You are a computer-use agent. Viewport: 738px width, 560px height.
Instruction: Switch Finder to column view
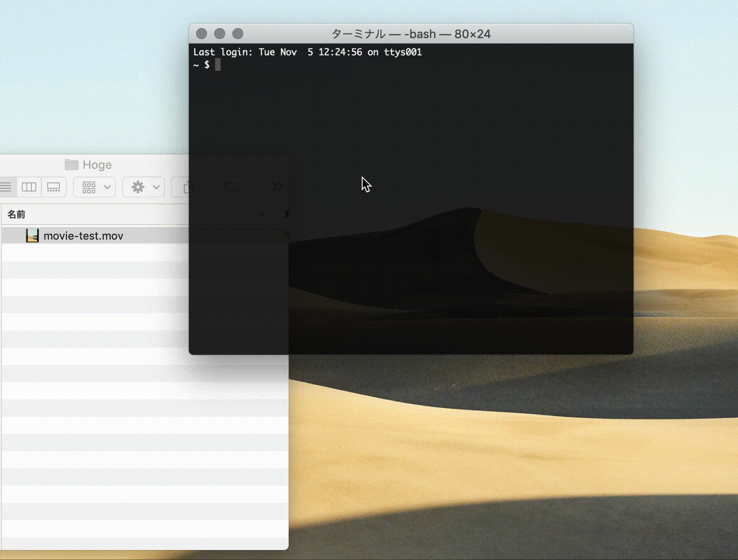(29, 187)
